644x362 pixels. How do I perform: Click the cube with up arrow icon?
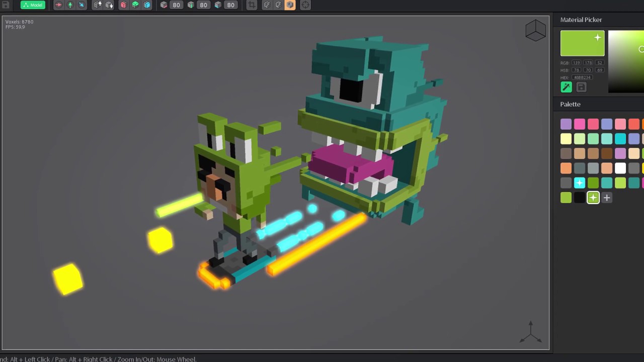[x=98, y=5]
